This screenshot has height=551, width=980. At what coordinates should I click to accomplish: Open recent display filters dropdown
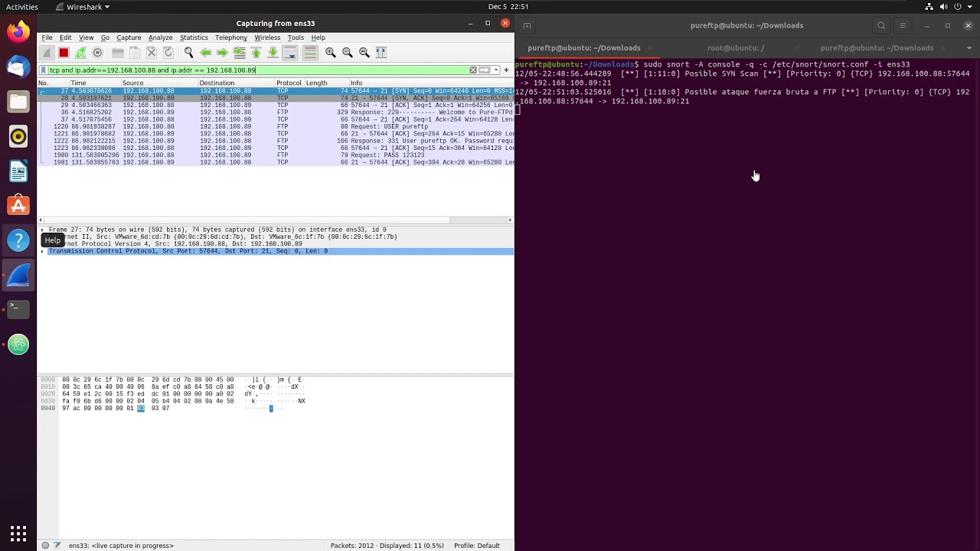pos(495,70)
